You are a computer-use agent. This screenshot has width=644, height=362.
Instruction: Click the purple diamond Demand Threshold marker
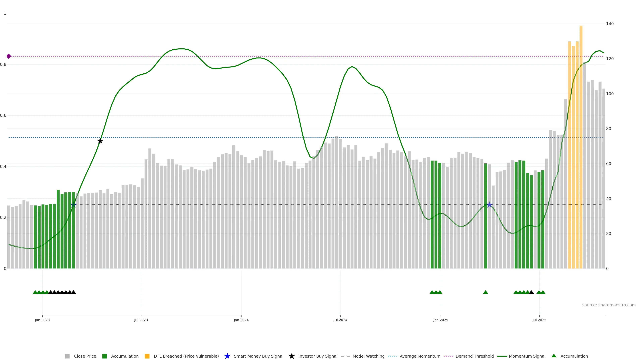[x=9, y=56]
